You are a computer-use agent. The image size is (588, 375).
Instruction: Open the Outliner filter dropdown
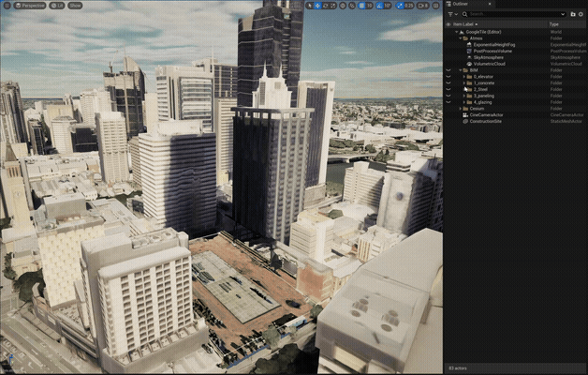pos(451,14)
